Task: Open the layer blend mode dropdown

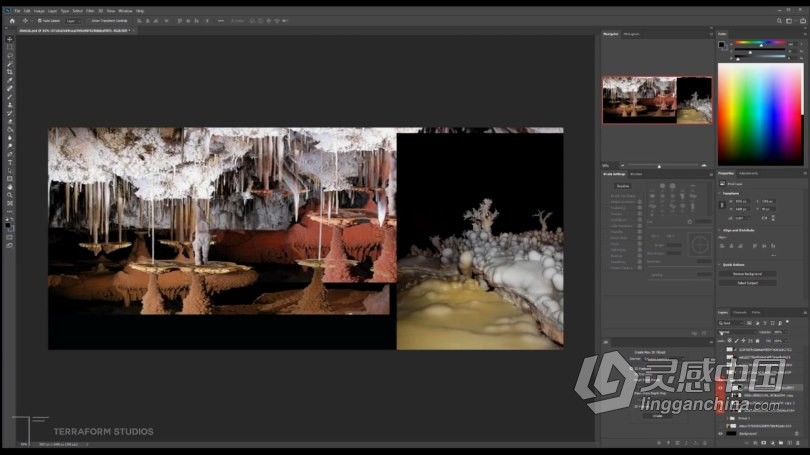Action: [735, 332]
